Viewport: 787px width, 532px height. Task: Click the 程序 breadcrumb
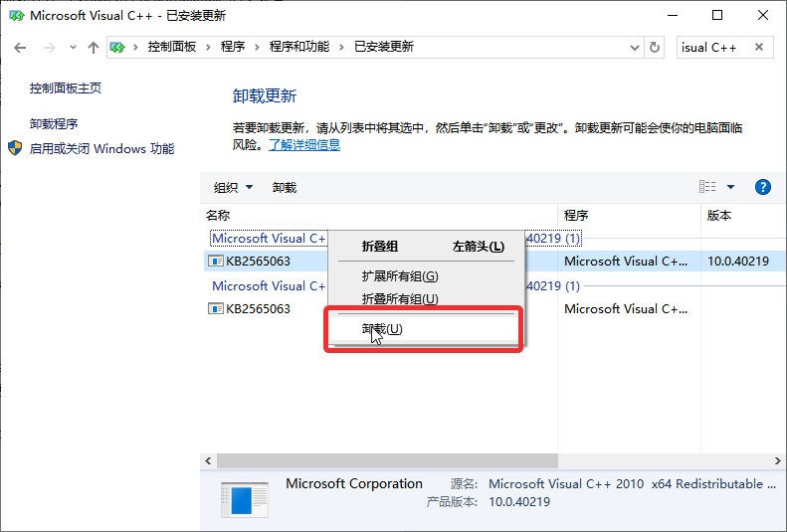[x=233, y=47]
